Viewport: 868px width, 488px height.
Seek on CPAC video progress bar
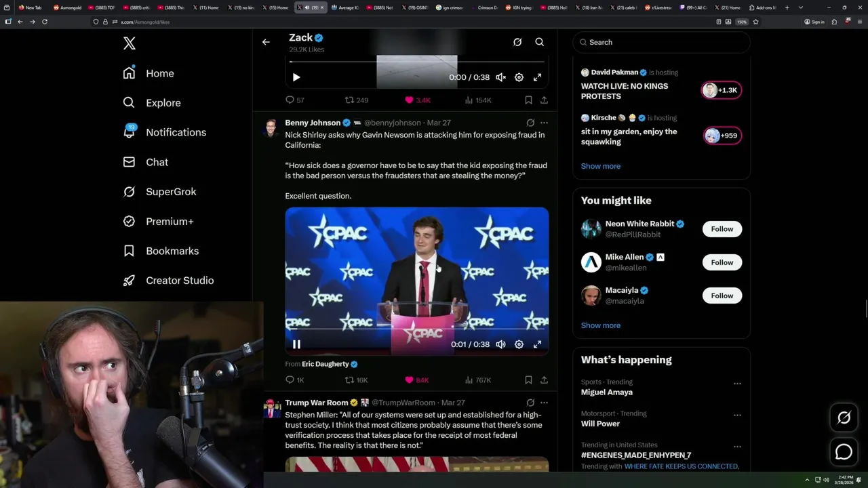coord(416,329)
